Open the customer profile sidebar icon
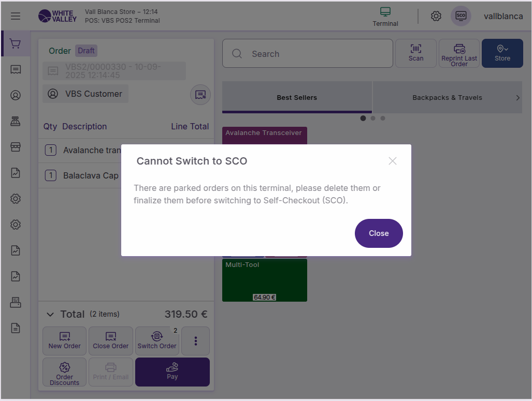This screenshot has width=532, height=401. coord(16,95)
